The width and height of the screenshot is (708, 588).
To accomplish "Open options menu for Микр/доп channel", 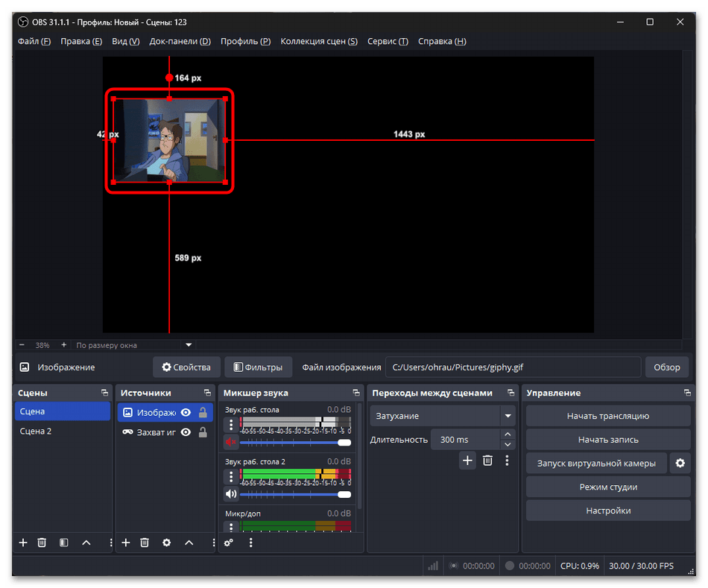I will [231, 527].
